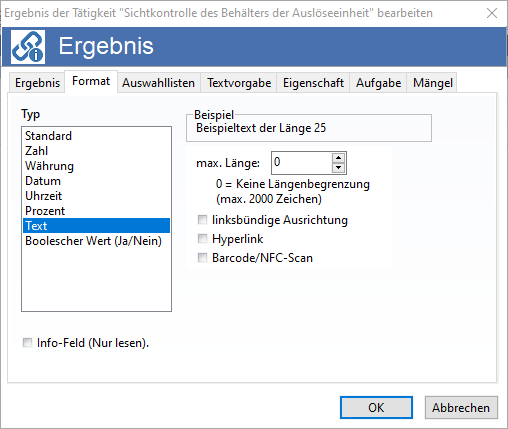Click the Abbrechen button

[461, 407]
